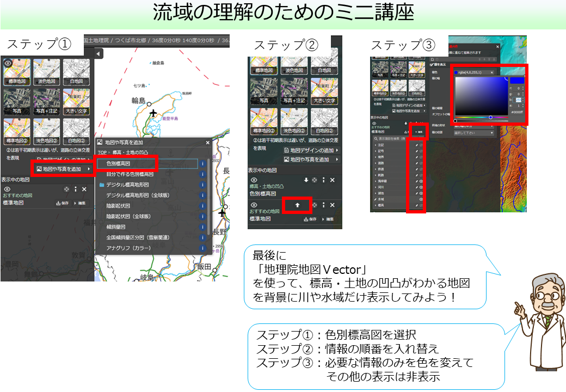566x392 pixels.
Task: Expand 鉄道 tree row in Step ③
Action: [x=376, y=169]
